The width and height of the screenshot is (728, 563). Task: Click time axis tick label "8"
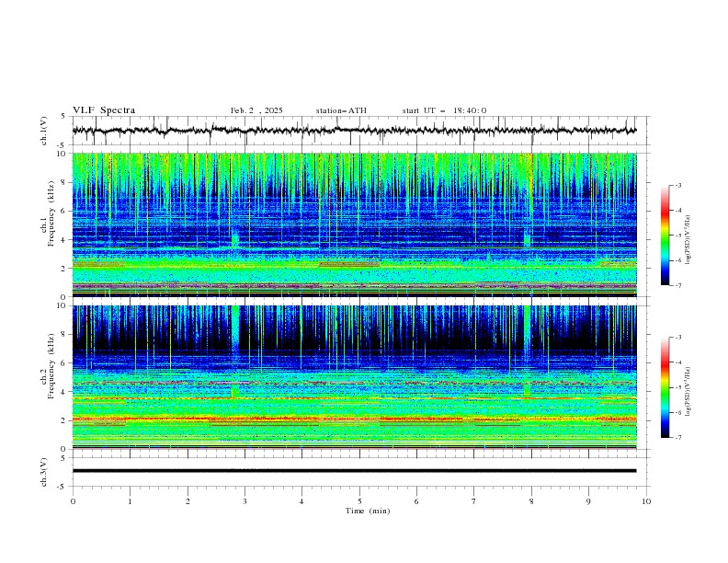click(531, 501)
